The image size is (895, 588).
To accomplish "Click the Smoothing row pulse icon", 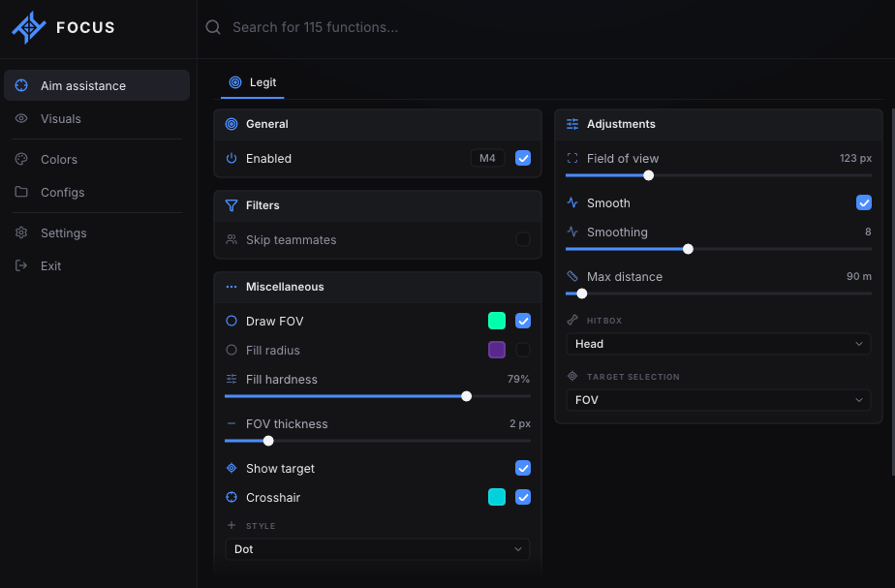I will 572,232.
